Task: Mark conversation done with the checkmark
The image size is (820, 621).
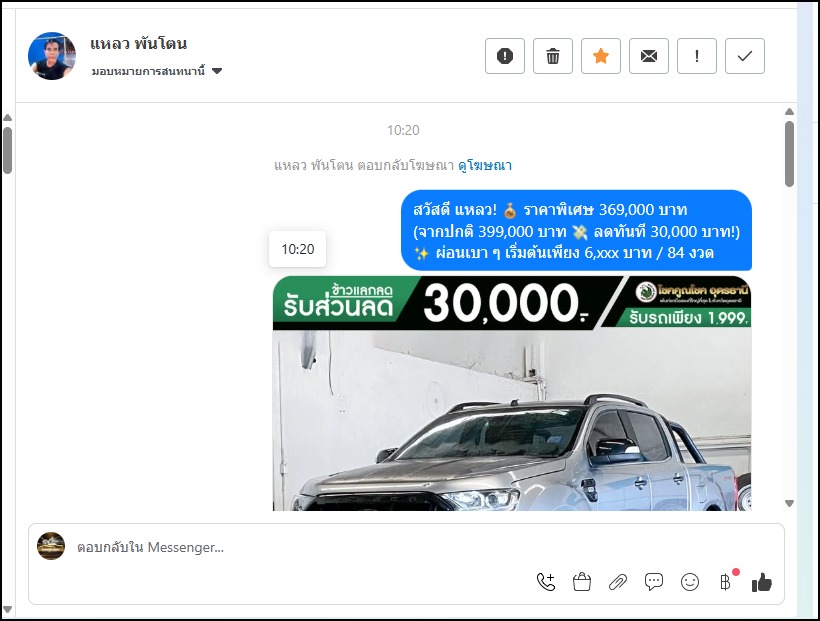Action: coord(745,56)
